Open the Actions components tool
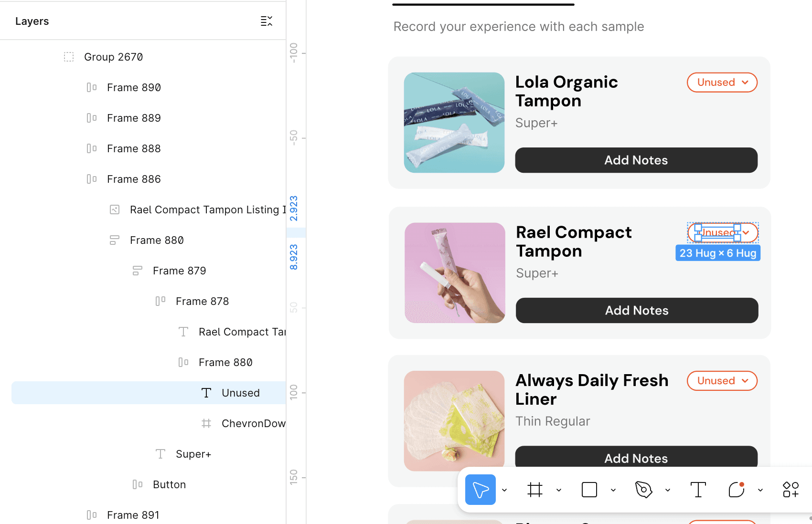The image size is (812, 524). click(x=791, y=490)
